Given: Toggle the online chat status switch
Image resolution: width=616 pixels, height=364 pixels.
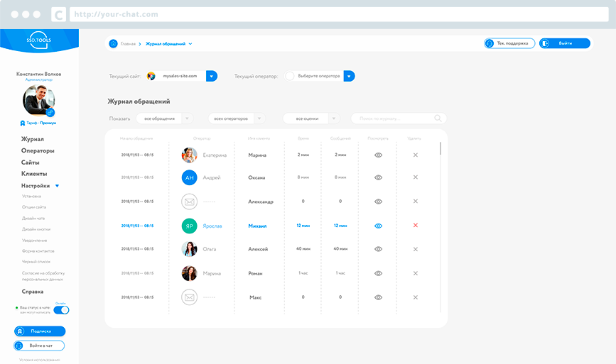Looking at the screenshot, I should (x=61, y=310).
